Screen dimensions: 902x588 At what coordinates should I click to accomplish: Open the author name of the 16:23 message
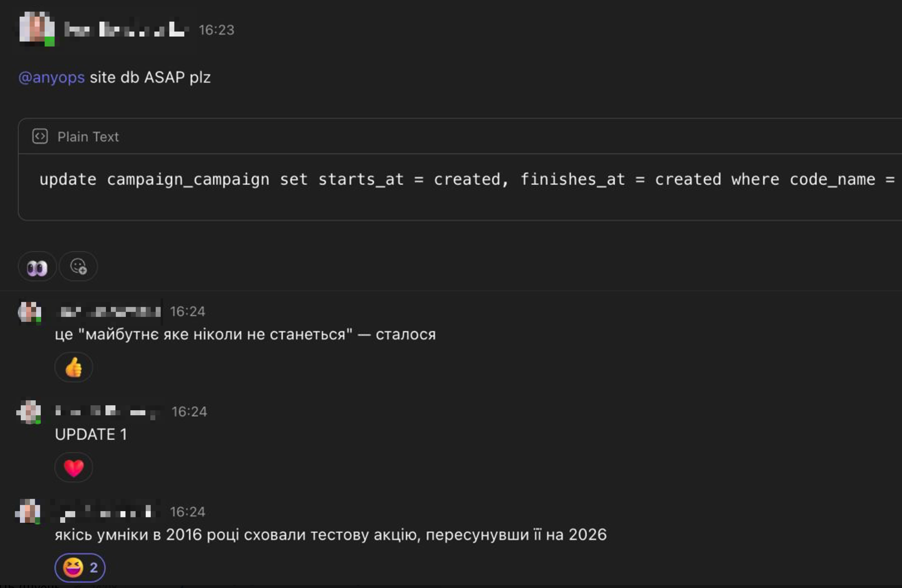click(126, 30)
